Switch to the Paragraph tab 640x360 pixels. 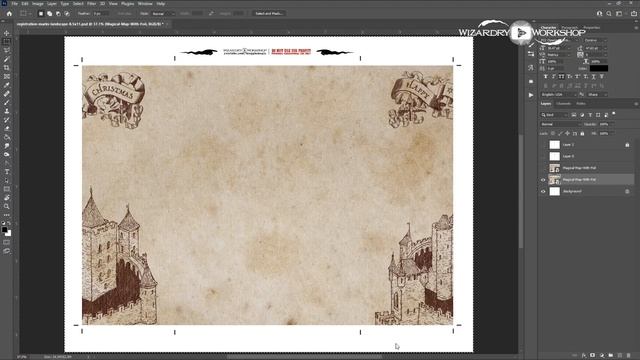569,28
